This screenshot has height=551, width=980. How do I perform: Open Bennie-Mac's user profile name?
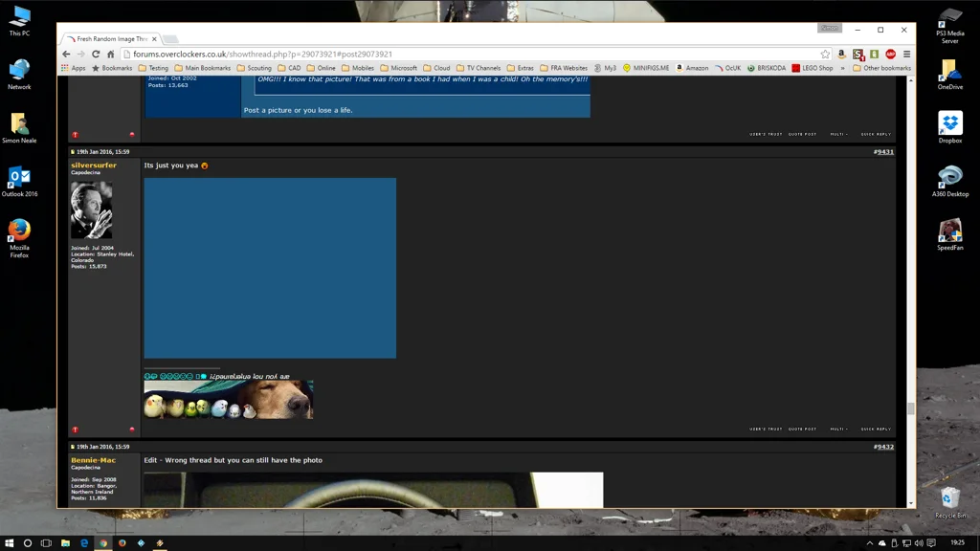click(x=93, y=460)
